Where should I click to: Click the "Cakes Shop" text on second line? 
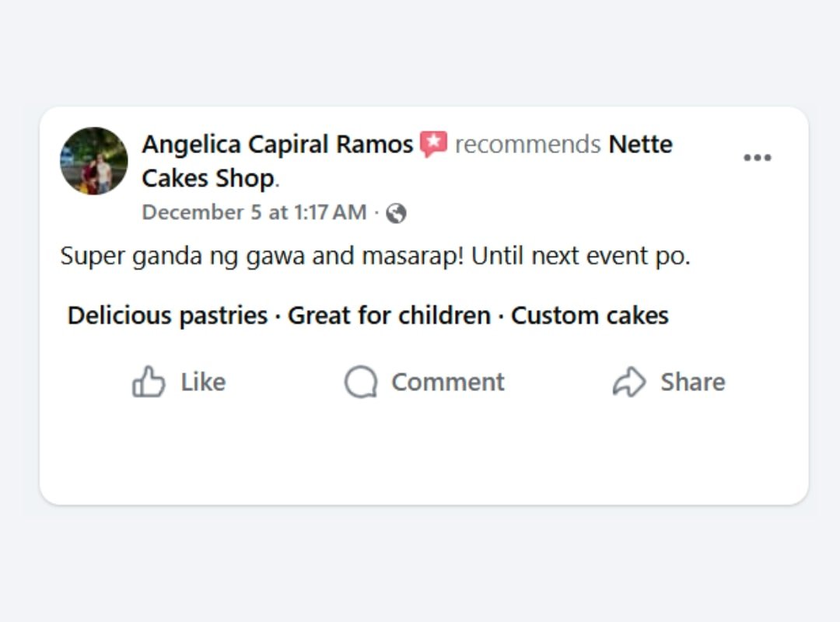coord(208,179)
